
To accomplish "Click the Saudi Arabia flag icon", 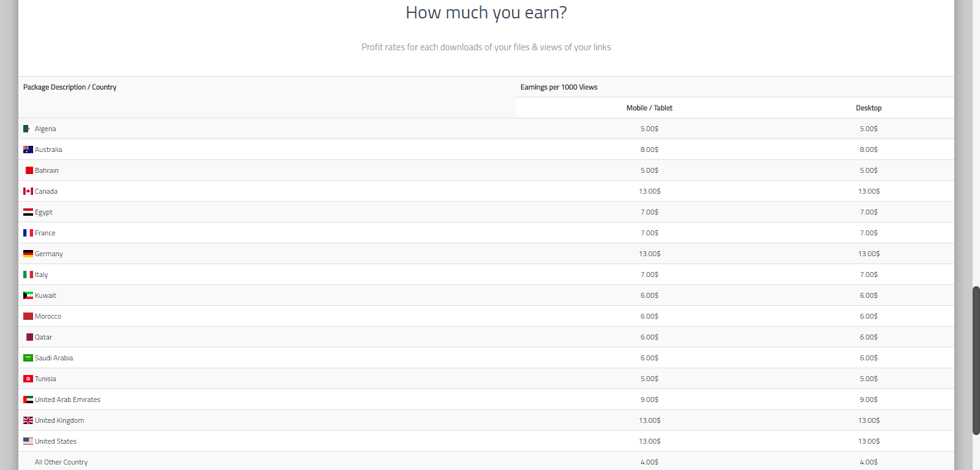I will click(28, 358).
